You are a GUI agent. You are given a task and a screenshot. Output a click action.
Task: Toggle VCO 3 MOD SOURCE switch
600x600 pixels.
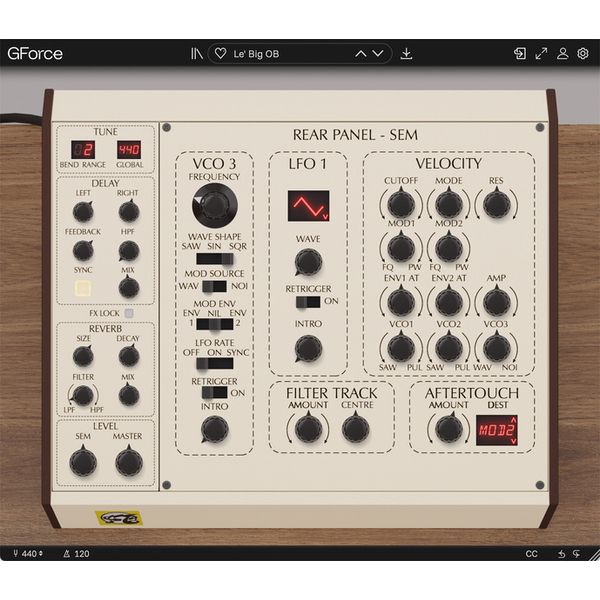(214, 286)
